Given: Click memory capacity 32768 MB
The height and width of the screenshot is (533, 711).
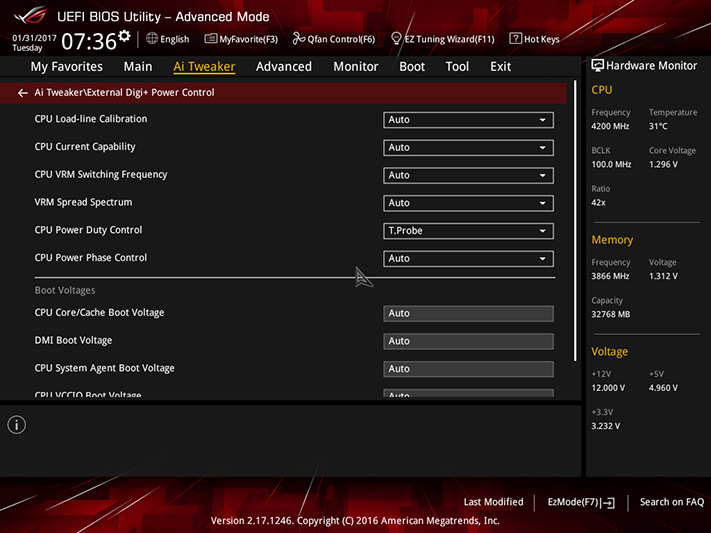Looking at the screenshot, I should (x=610, y=314).
